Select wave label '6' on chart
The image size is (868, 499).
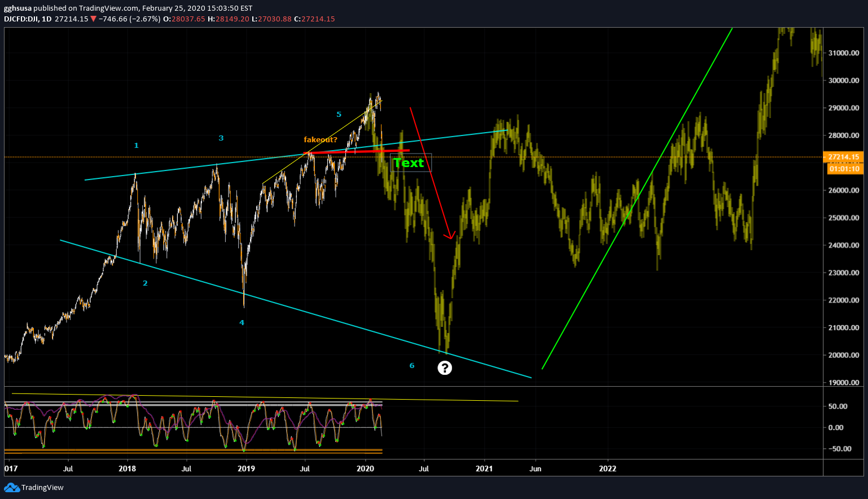(412, 366)
